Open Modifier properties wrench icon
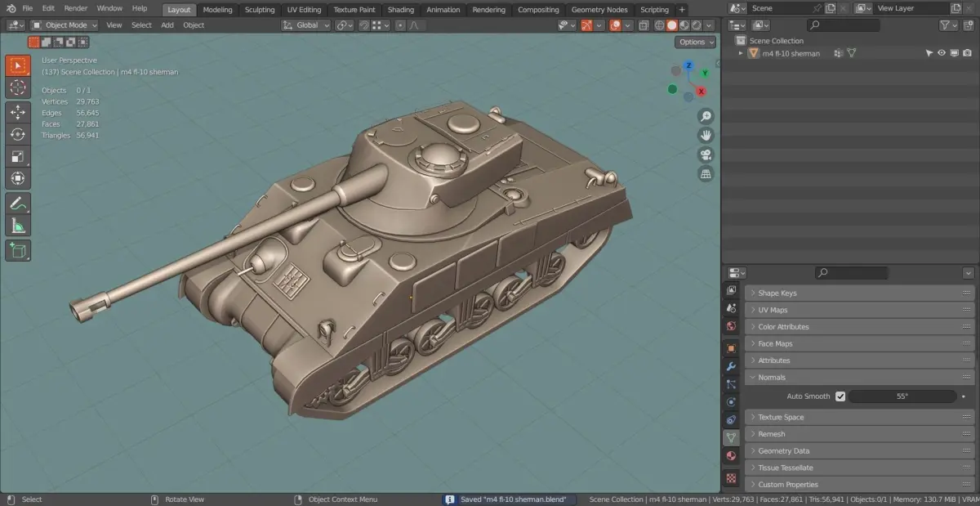Viewport: 980px width, 506px height. coord(731,365)
